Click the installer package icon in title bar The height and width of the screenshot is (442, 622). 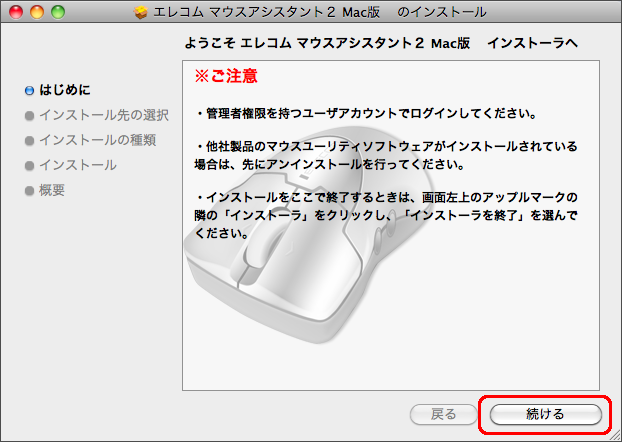click(x=140, y=12)
